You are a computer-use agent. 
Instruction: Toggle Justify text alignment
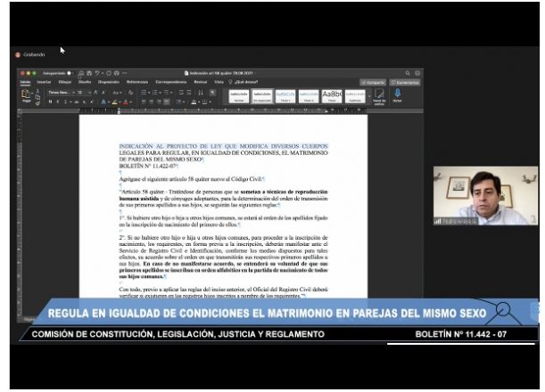point(167,102)
